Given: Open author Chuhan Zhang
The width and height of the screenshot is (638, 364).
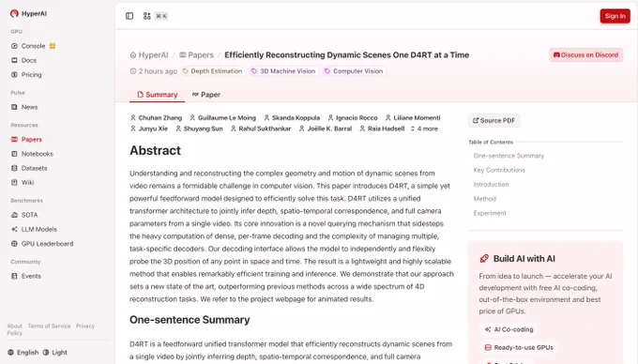Looking at the screenshot, I should coord(156,117).
